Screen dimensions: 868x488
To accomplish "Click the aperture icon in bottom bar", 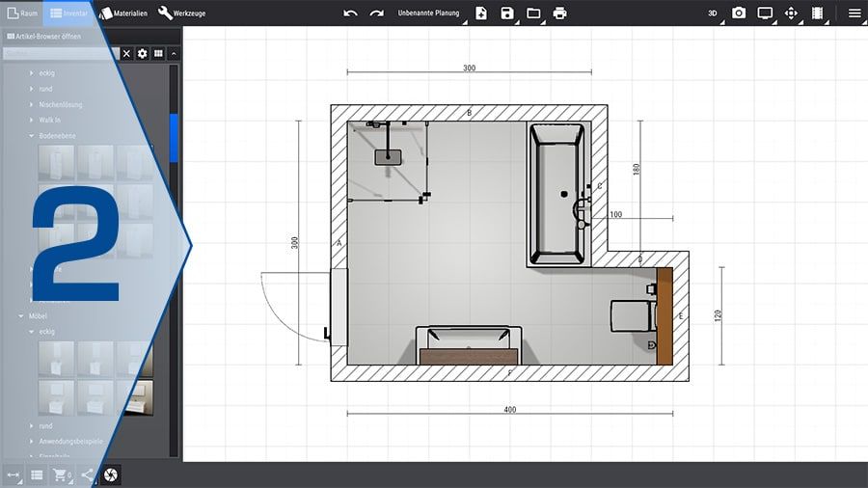I will (x=111, y=474).
